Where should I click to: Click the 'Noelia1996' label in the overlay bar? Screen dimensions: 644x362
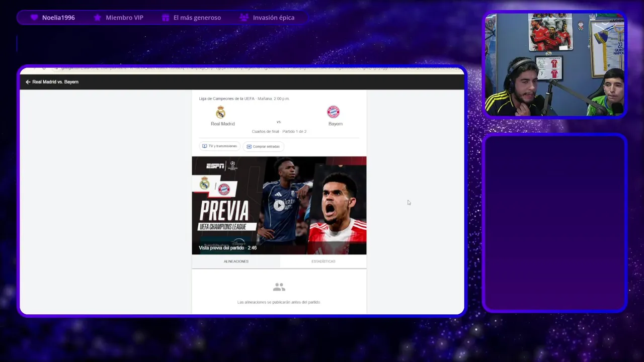click(x=58, y=18)
